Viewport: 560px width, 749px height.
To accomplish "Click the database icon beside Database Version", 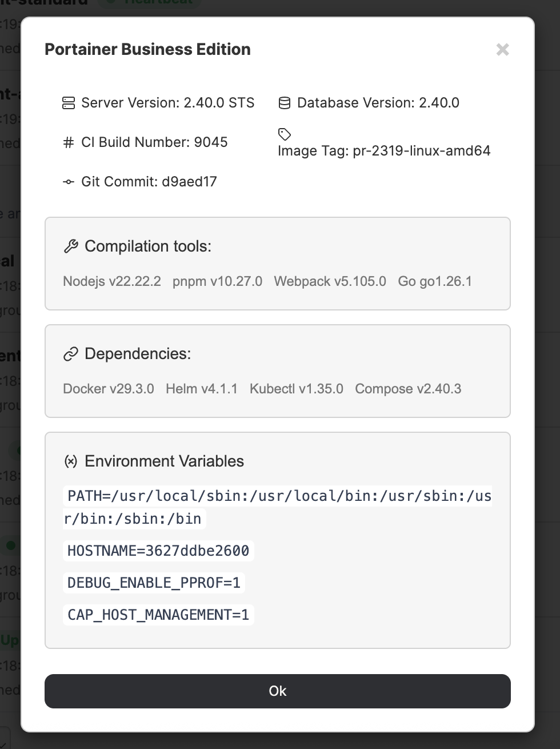I will coord(285,103).
